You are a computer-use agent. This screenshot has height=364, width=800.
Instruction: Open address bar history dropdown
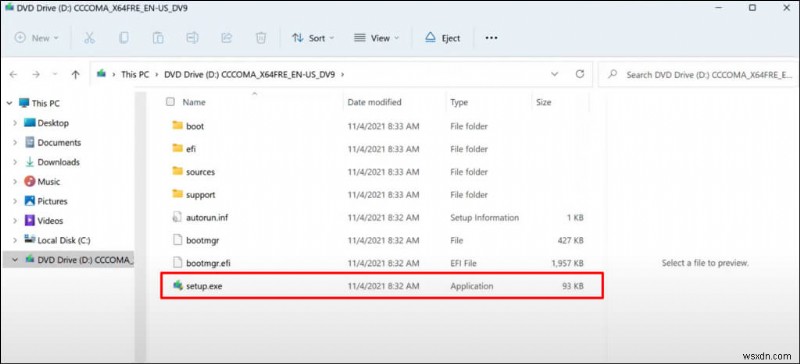(555, 74)
